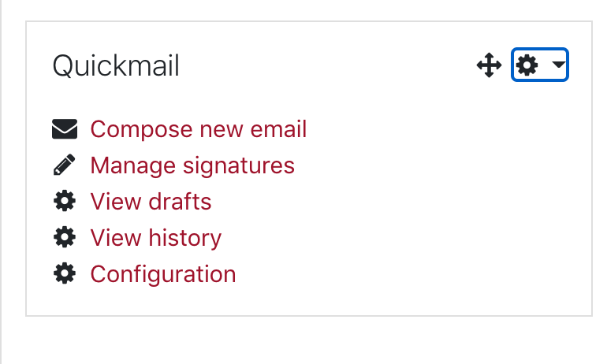Click the Quickmail block title
This screenshot has height=364, width=607.
coord(116,65)
